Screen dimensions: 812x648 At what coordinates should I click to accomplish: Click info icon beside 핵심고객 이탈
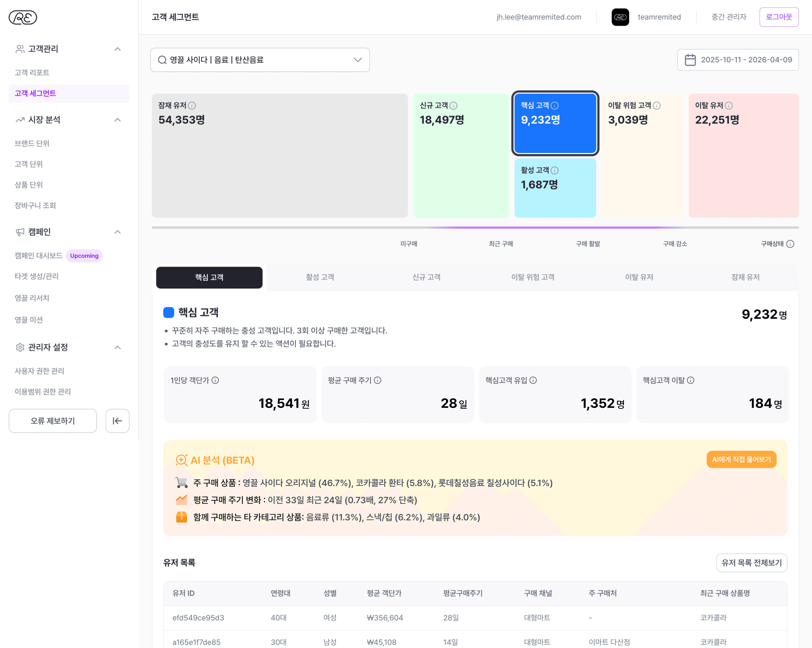click(690, 380)
